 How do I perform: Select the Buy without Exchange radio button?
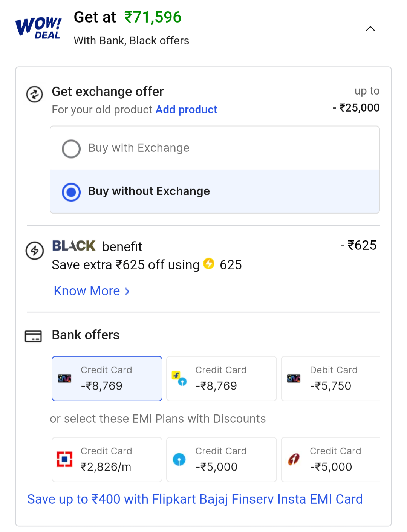pyautogui.click(x=71, y=192)
